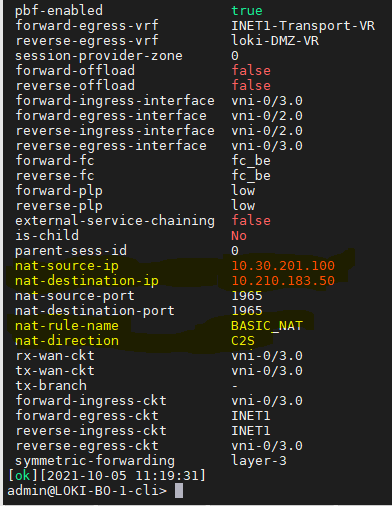Click the forward-ingress-interface label
Screen dimensions: 392x506
tap(115, 101)
